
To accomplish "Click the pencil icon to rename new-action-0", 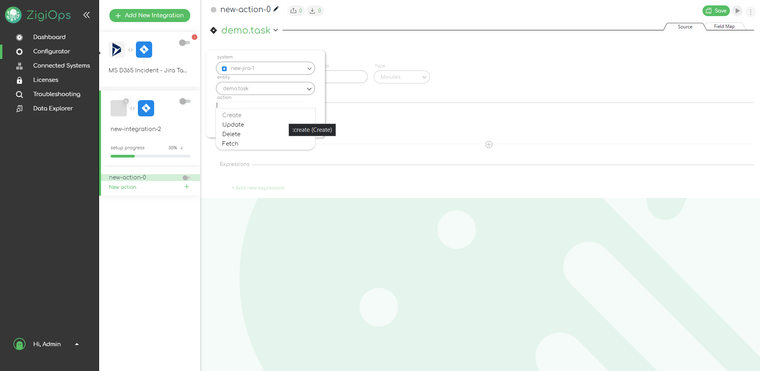I will pyautogui.click(x=276, y=9).
